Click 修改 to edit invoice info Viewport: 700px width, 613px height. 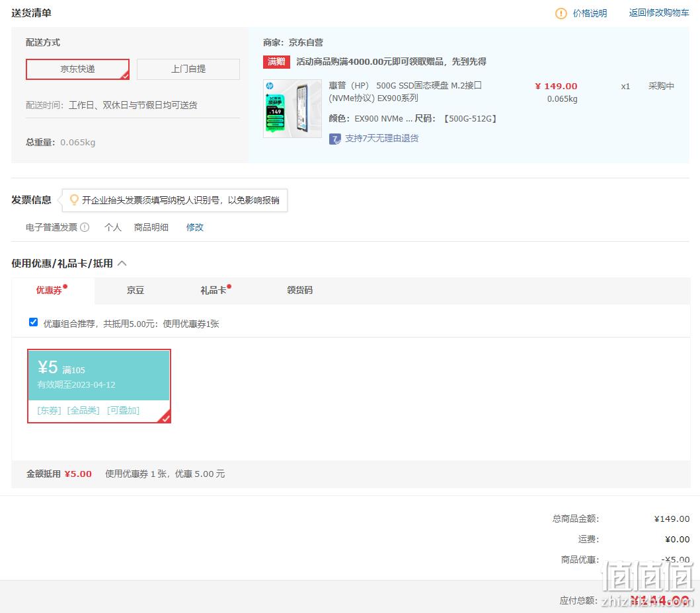tap(194, 227)
